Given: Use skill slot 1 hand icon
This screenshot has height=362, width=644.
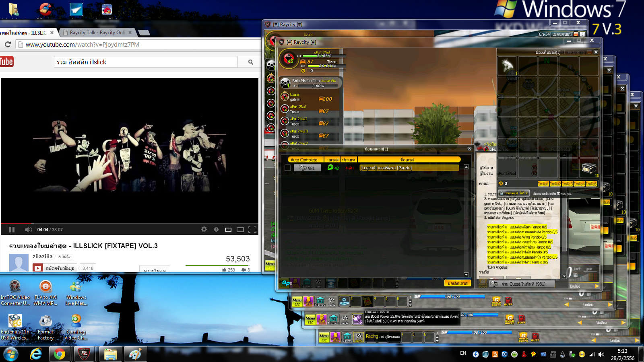Looking at the screenshot, I should point(345,301).
